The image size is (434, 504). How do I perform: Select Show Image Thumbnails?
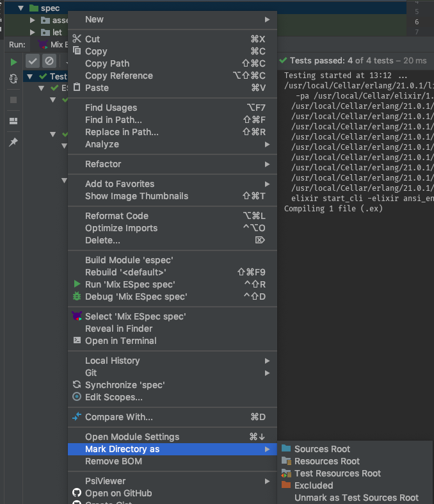point(172,196)
